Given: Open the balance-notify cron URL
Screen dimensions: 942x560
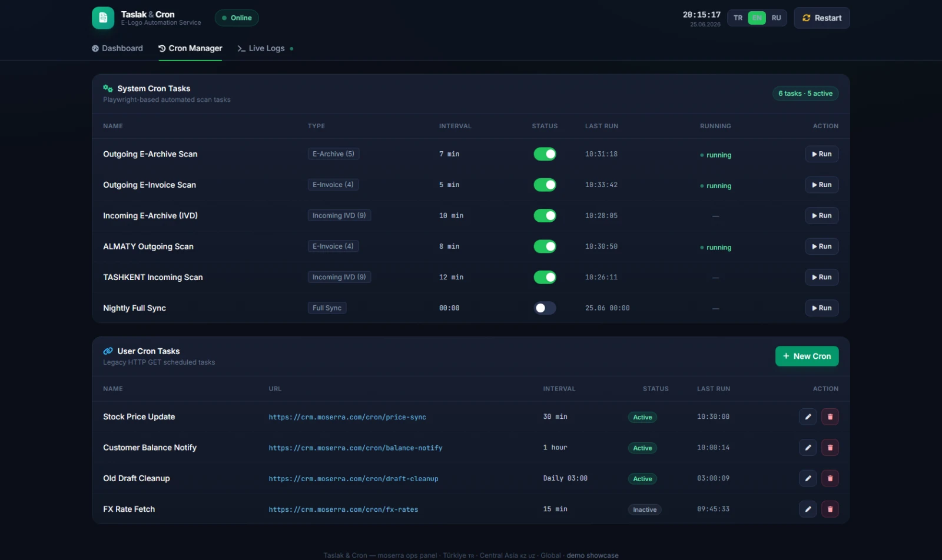Looking at the screenshot, I should [x=356, y=448].
